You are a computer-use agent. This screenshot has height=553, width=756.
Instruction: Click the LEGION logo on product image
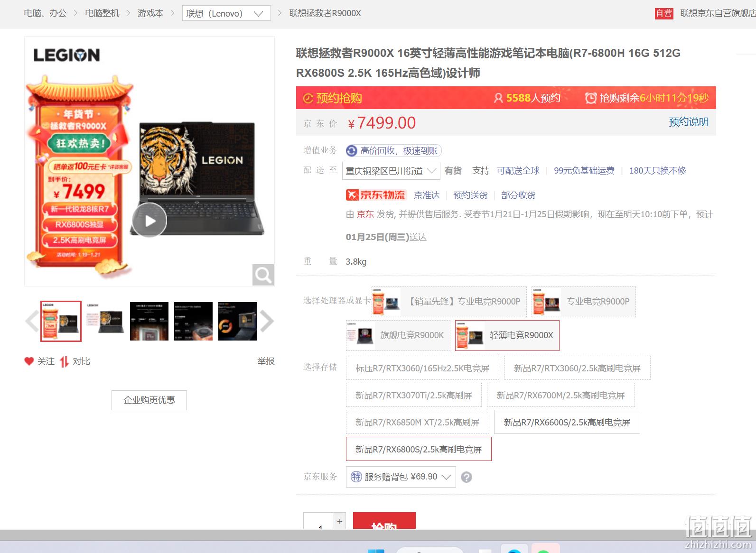[x=66, y=55]
